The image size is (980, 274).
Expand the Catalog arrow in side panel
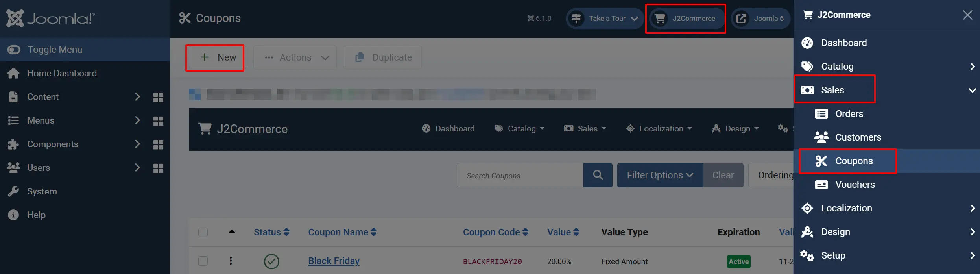(x=972, y=67)
